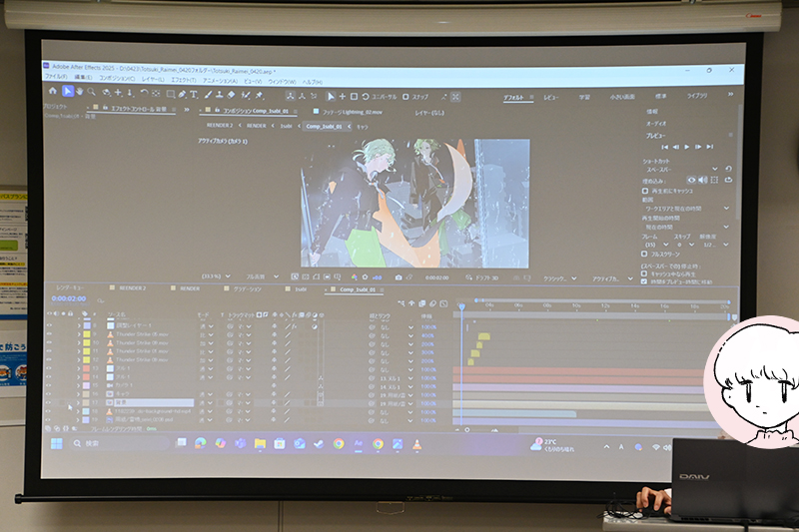Click red label swatch of layer 13

point(87,368)
